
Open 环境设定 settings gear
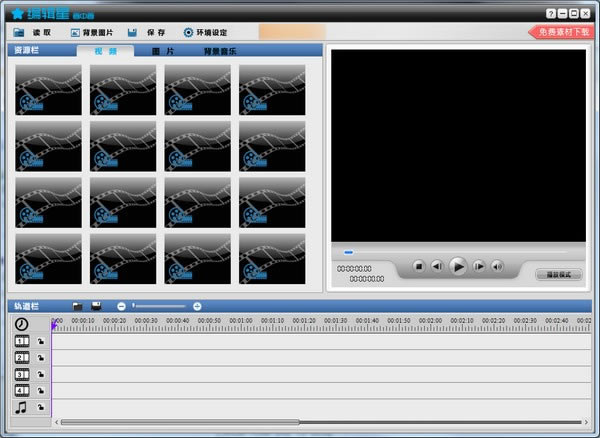[x=188, y=32]
